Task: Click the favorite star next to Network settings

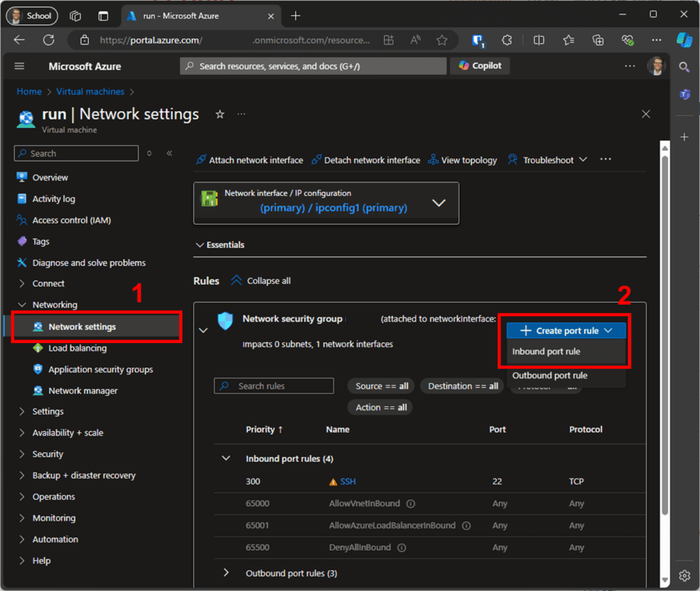Action: (219, 114)
